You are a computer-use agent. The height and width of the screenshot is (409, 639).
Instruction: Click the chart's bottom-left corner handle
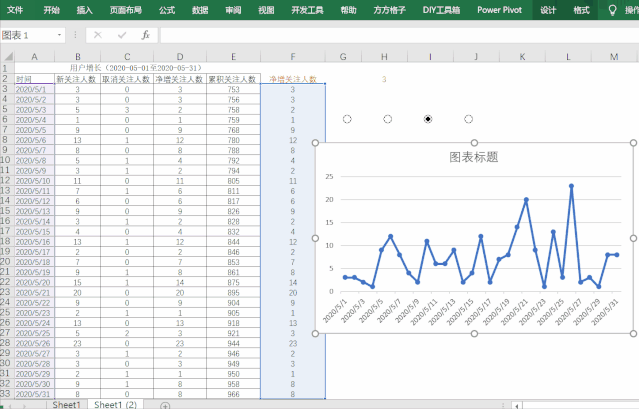point(315,334)
